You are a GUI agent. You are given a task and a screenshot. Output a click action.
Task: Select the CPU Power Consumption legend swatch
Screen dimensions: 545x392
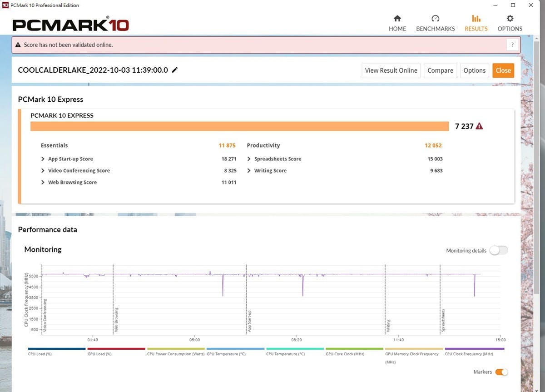pyautogui.click(x=176, y=349)
